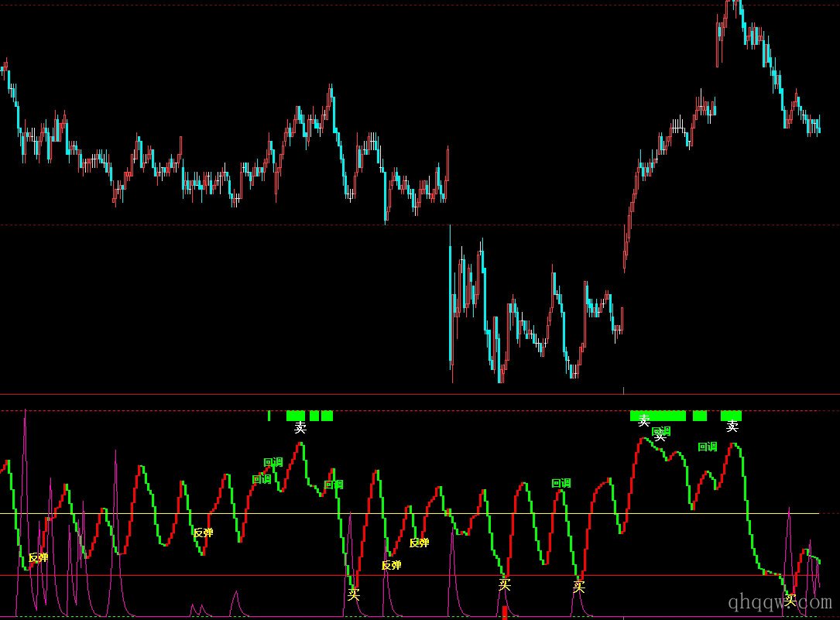Click the widest green sell-zone bar
This screenshot has height=620, width=840.
tap(658, 416)
